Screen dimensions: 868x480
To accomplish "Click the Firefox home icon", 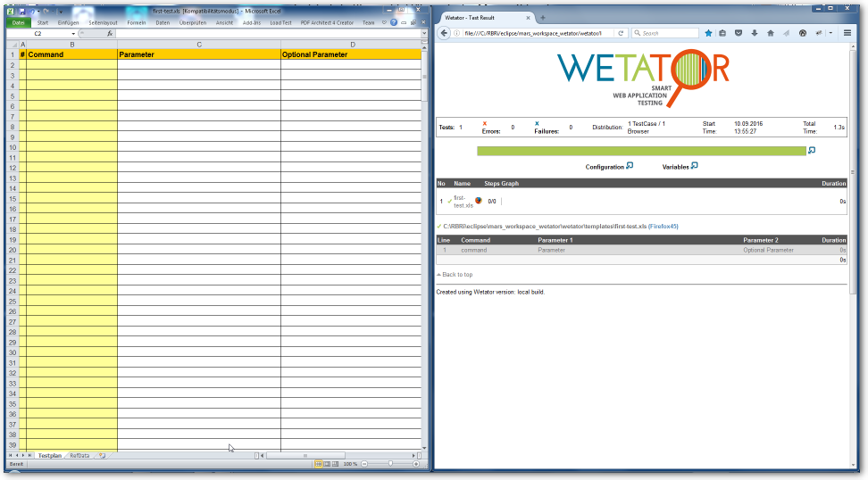I will [770, 33].
